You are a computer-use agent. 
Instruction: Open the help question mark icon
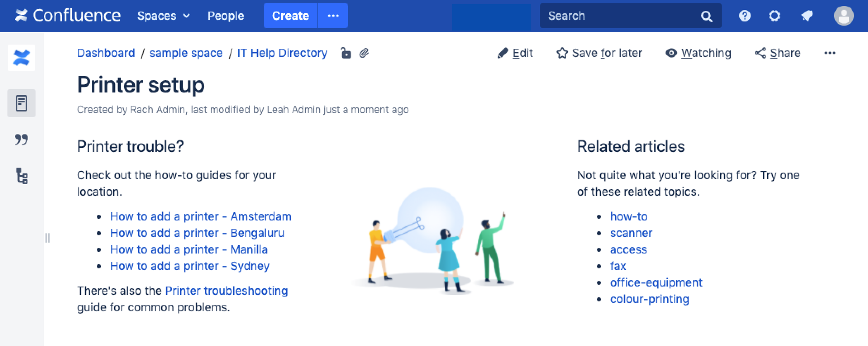click(x=744, y=16)
